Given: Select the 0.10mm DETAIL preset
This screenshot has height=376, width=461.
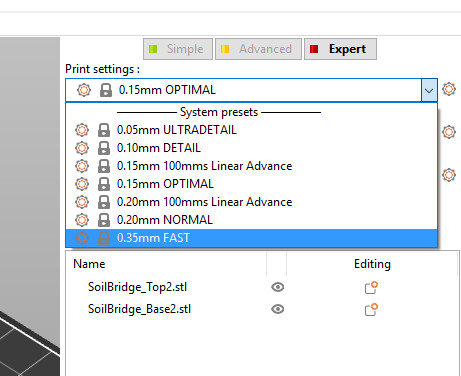Looking at the screenshot, I should click(x=251, y=148).
